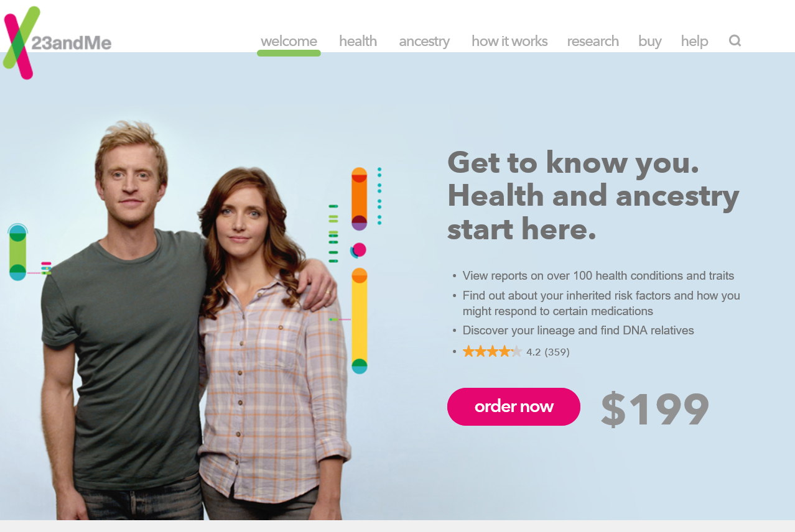Open the buy menu item
795x532 pixels.
(649, 41)
